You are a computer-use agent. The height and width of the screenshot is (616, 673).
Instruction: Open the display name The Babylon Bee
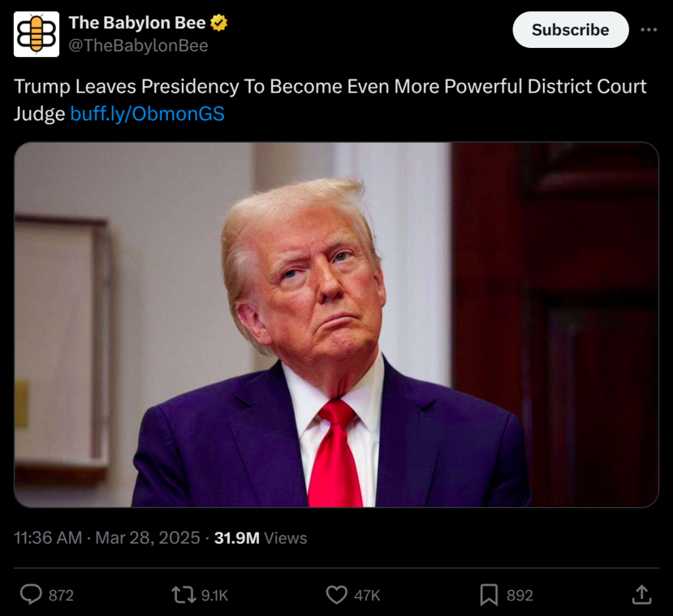[137, 22]
